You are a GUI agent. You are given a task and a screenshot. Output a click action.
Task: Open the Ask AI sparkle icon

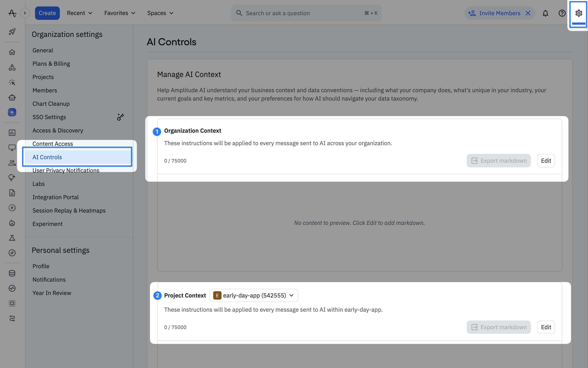[x=12, y=112]
